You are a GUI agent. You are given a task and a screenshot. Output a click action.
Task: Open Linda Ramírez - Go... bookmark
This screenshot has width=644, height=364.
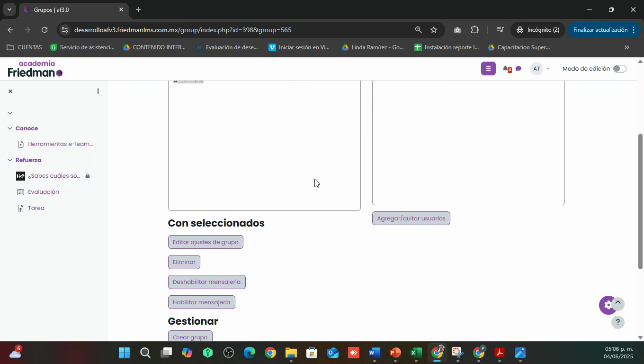373,47
